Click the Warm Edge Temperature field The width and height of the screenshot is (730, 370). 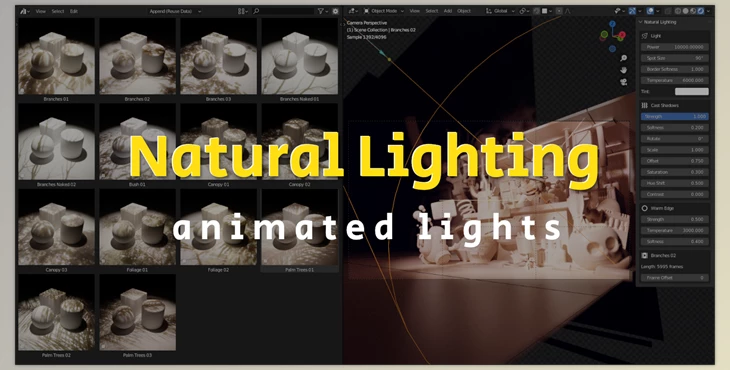tap(675, 230)
